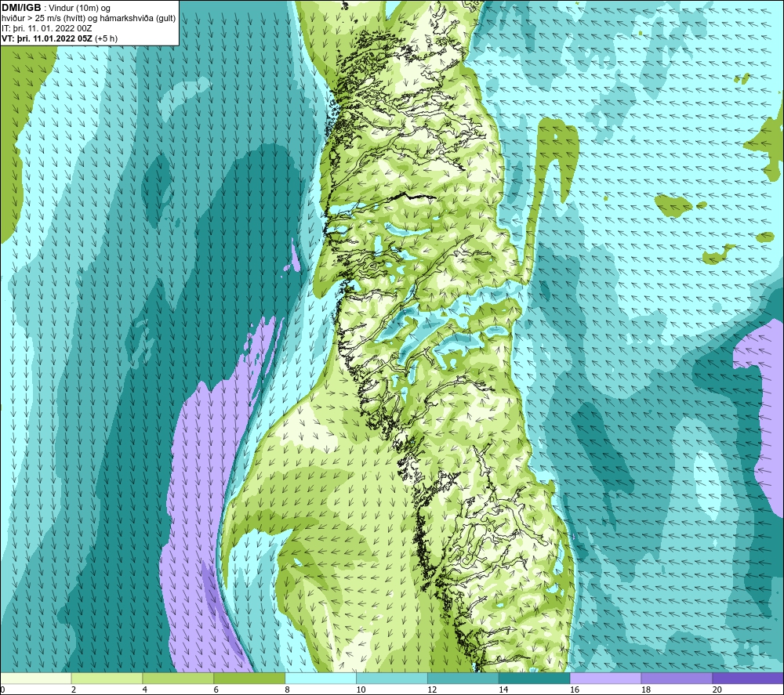The height and width of the screenshot is (695, 784).
Task: Click the palest swatch between 0 and 2
Action: [x=36, y=678]
